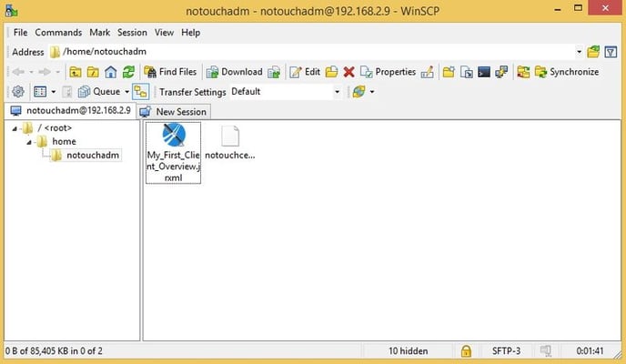
Task: Click the 0:01:41 session timer
Action: pyautogui.click(x=590, y=351)
